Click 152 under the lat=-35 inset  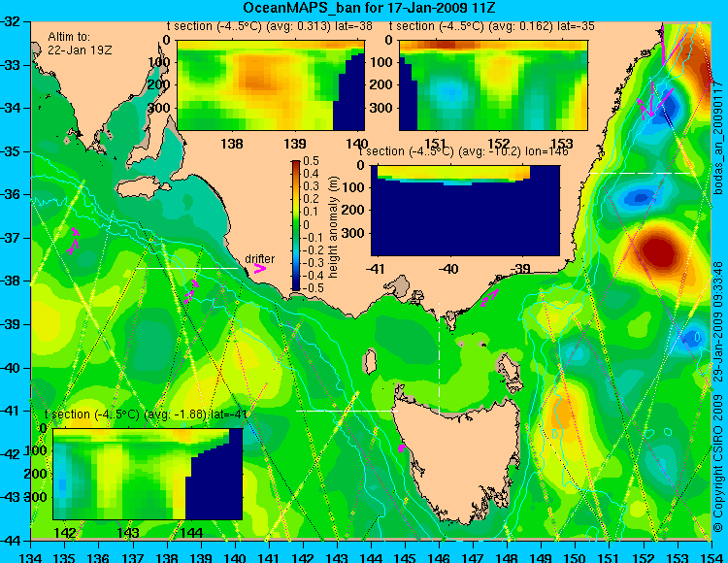tap(499, 144)
